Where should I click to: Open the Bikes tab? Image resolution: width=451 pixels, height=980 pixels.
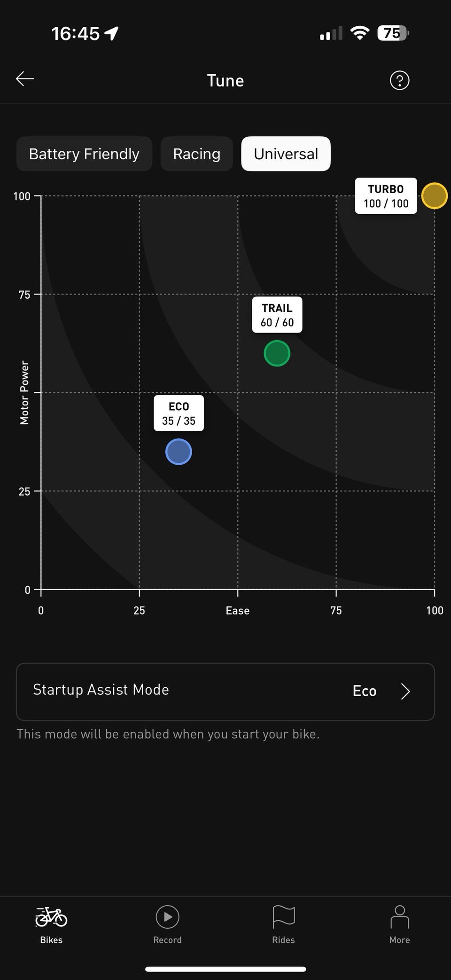51,925
